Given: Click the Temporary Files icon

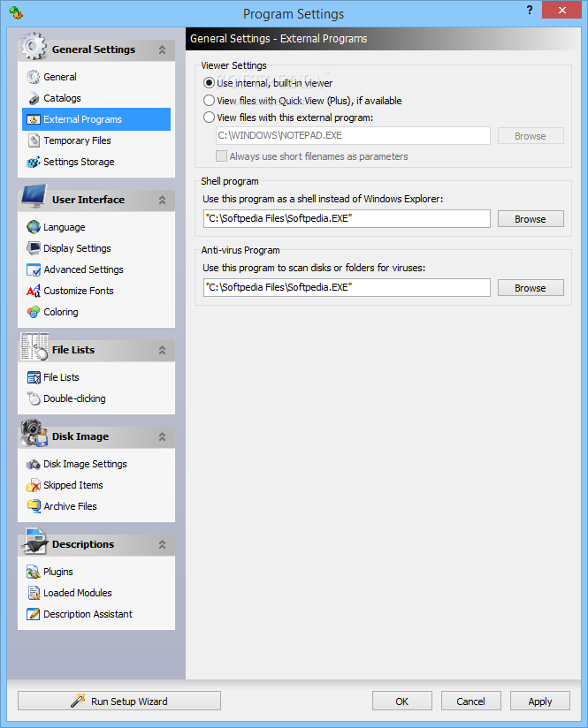Looking at the screenshot, I should pyautogui.click(x=33, y=140).
